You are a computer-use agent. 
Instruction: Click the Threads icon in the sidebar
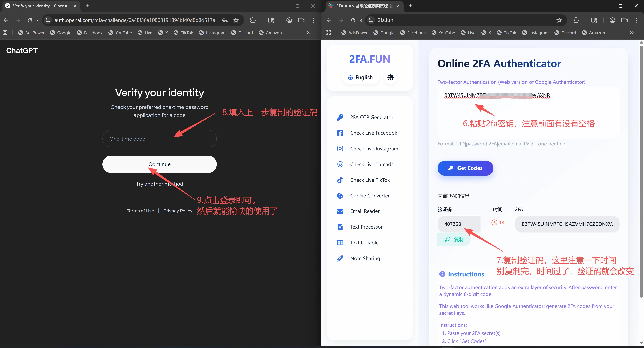340,164
